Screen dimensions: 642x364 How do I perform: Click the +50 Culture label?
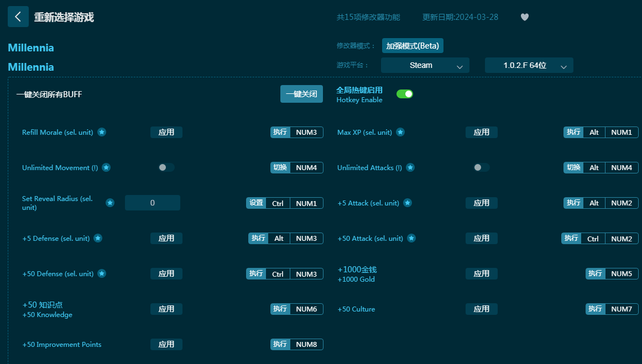point(356,309)
